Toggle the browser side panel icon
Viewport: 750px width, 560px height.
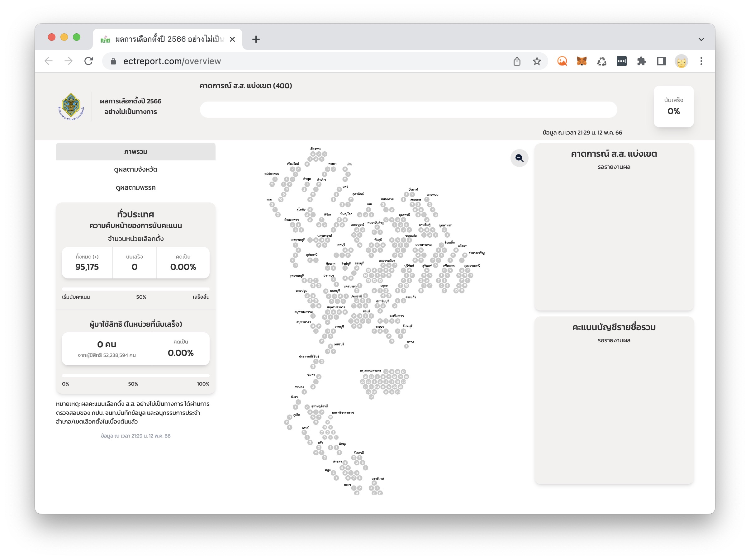661,61
